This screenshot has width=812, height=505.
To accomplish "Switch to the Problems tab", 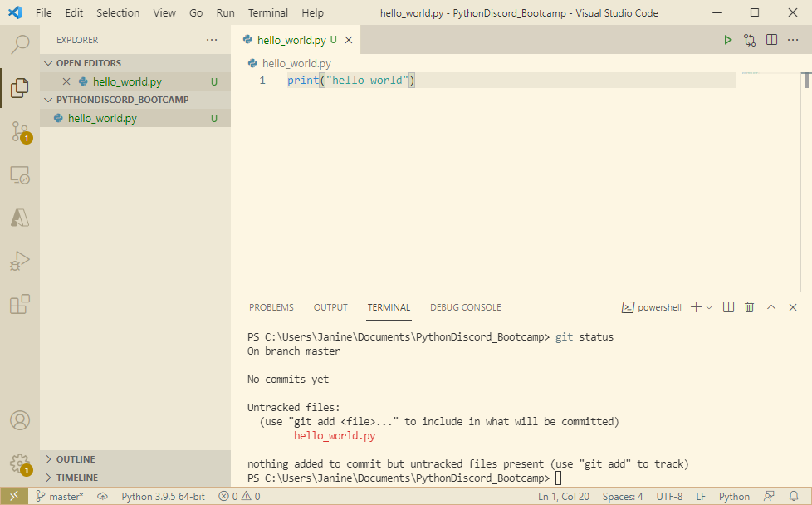I will point(271,307).
